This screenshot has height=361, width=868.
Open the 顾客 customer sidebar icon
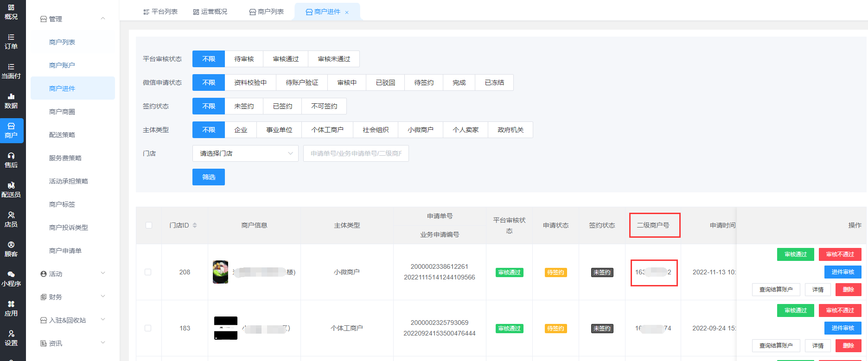pos(11,249)
